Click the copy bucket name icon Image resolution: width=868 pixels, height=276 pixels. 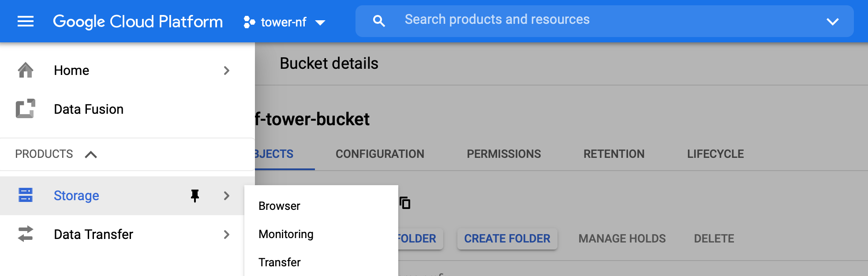point(405,203)
